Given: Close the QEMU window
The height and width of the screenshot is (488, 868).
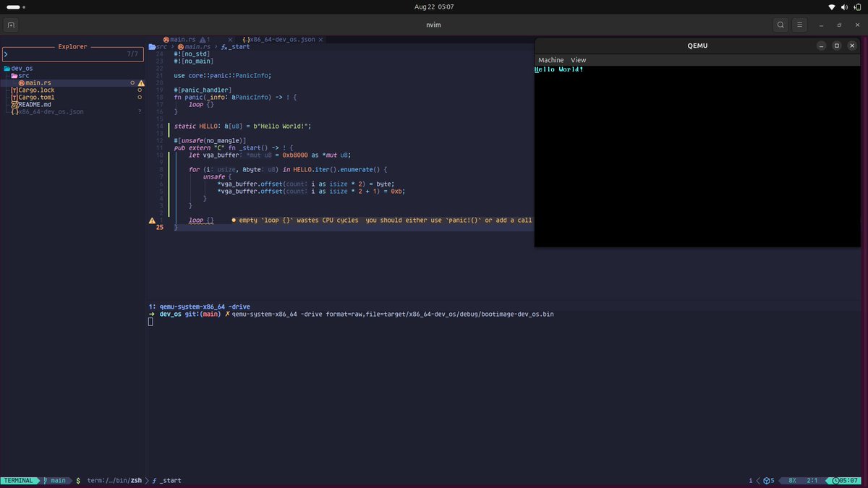Looking at the screenshot, I should tap(853, 46).
